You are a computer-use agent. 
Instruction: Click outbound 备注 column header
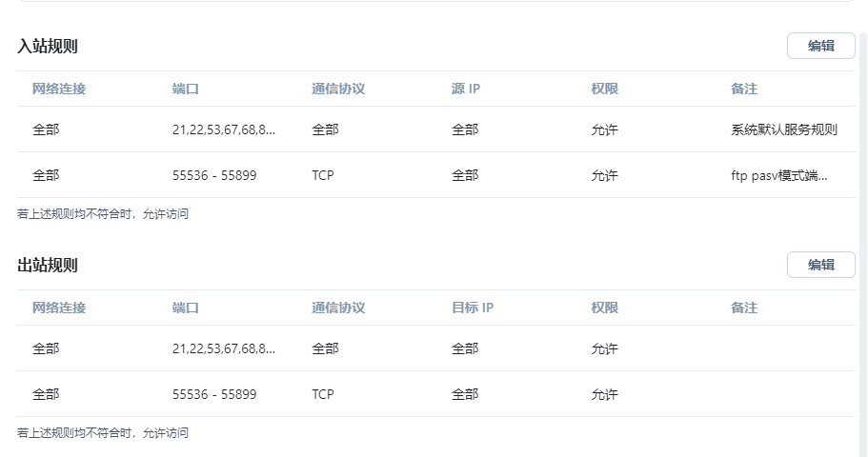pos(744,308)
